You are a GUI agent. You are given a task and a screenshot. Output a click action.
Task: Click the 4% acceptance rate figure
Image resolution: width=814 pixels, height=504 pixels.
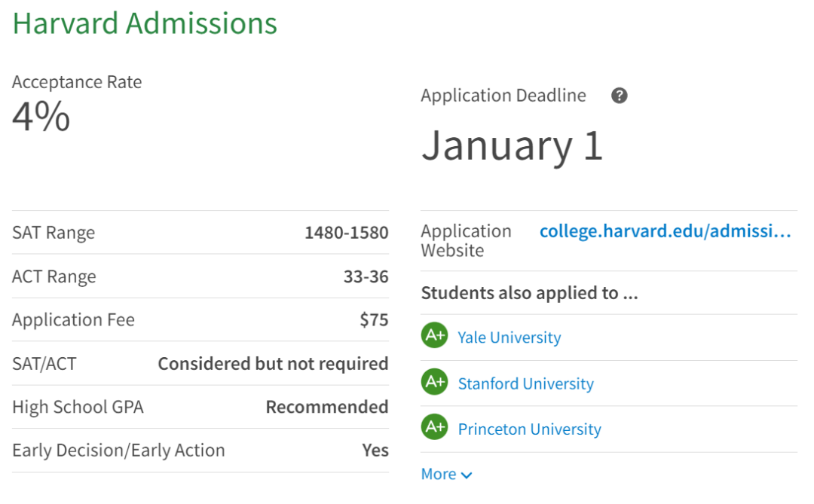point(41,118)
